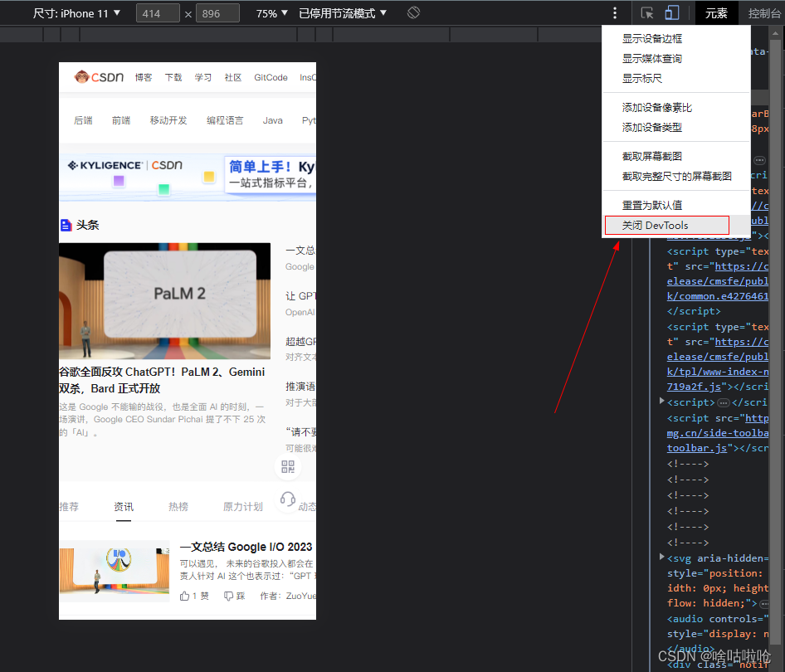Viewport: 785px width, 672px height.
Task: Select 截取屏幕截图 menu item
Action: point(675,157)
